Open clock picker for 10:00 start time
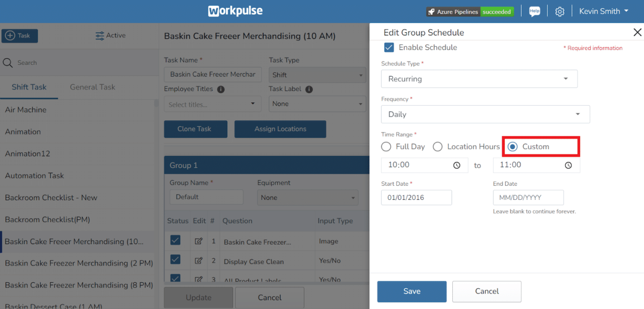Screen dimensions: 644x309 [x=457, y=165]
